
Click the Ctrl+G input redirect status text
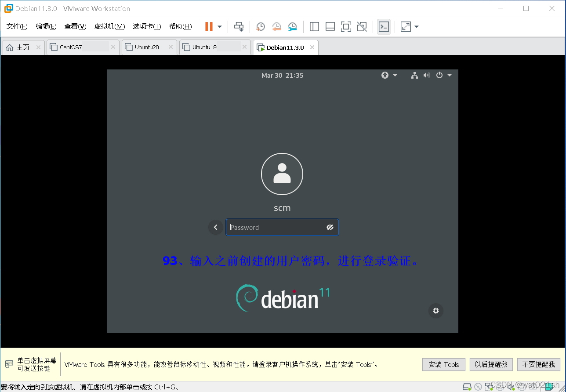click(90, 387)
